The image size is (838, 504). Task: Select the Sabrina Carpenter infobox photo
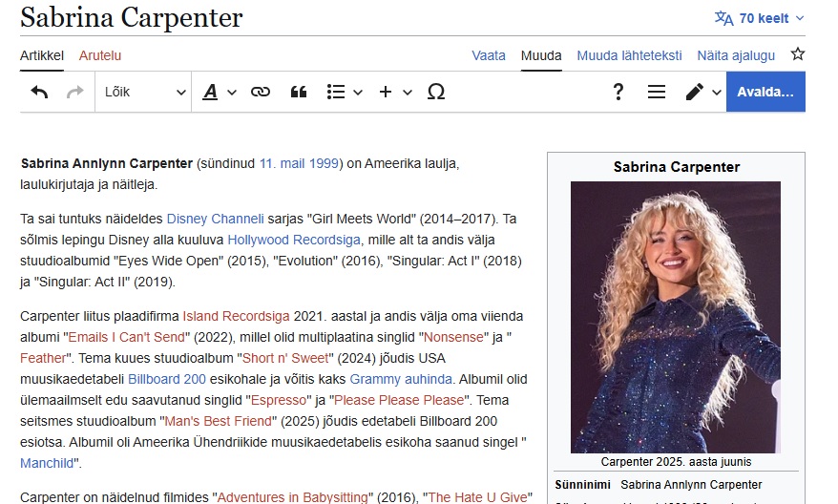tap(675, 317)
